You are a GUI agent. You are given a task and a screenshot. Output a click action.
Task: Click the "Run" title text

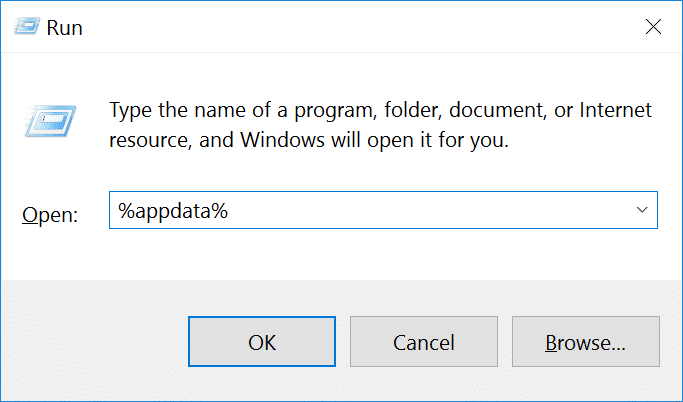click(x=66, y=28)
